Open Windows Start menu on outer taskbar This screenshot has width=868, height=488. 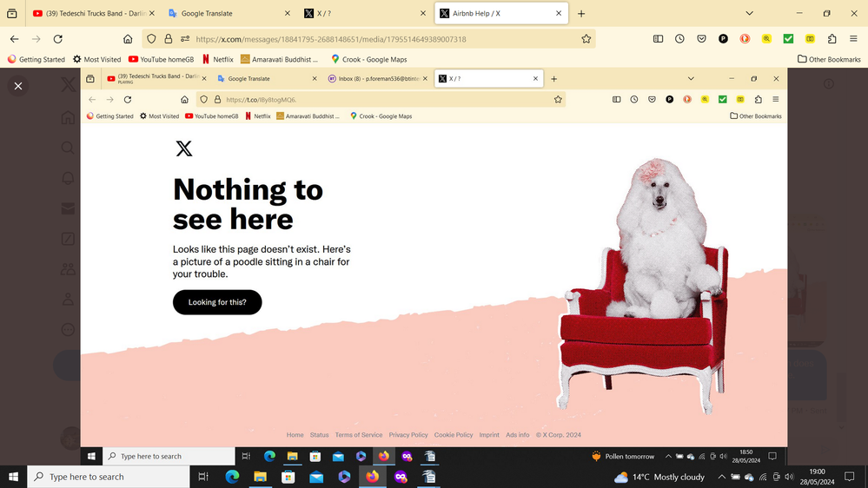[13, 477]
